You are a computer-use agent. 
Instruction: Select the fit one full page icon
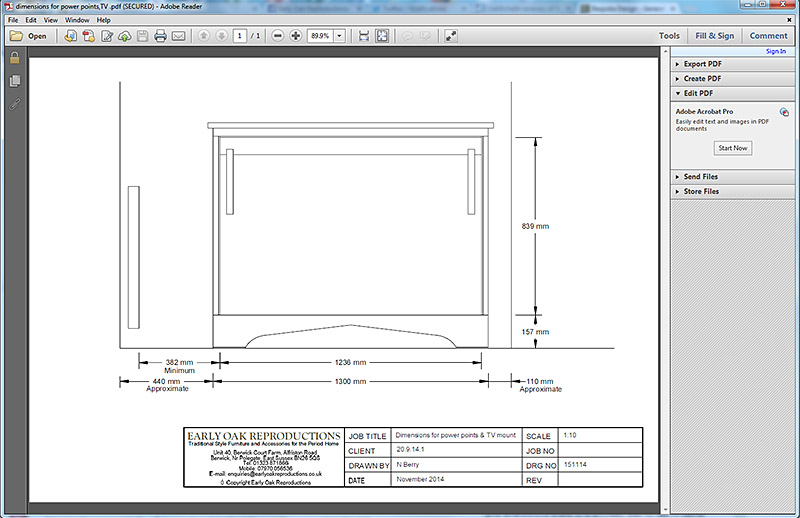(382, 36)
